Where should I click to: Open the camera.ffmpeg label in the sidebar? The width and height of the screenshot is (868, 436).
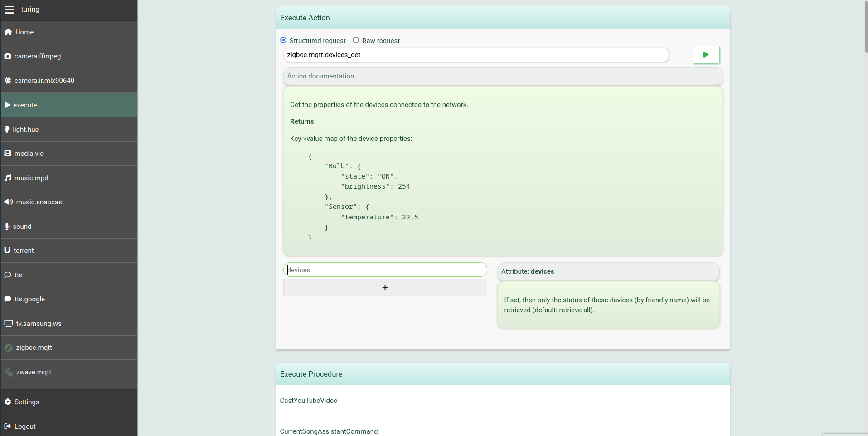(38, 56)
